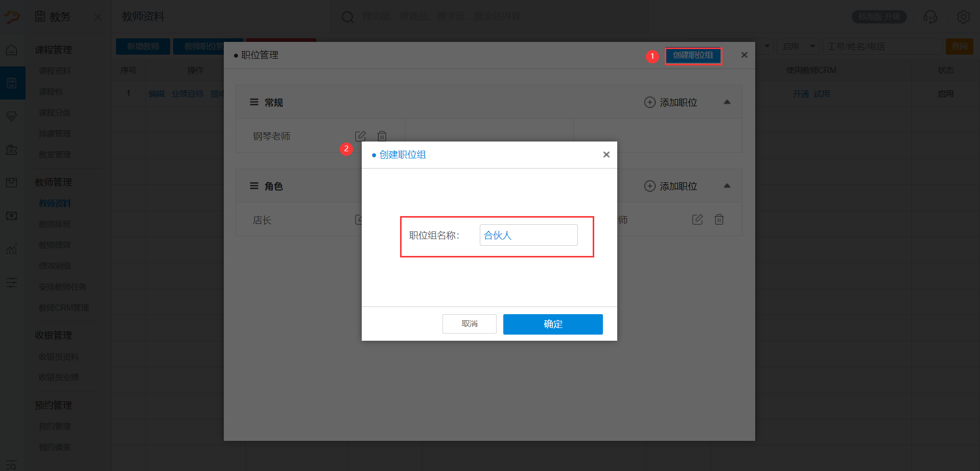Open customer support via the headset icon
This screenshot has width=980, height=471.
tap(930, 17)
